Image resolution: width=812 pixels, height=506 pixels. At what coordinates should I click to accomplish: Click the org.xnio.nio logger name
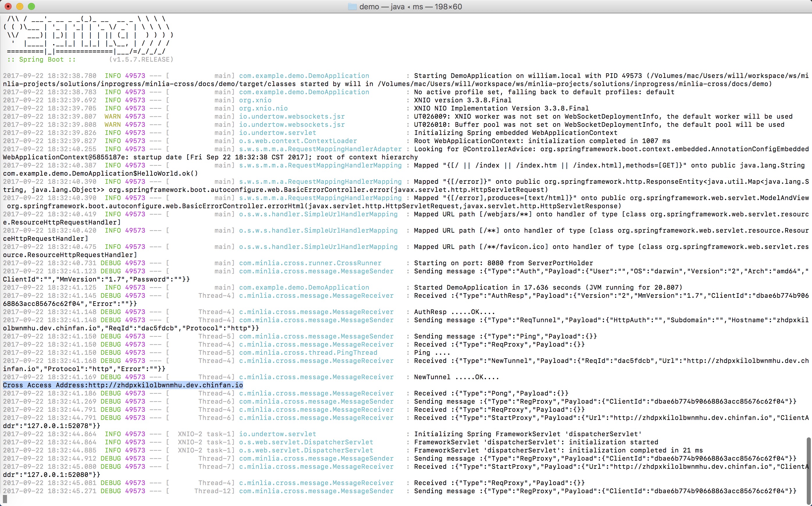tap(263, 108)
